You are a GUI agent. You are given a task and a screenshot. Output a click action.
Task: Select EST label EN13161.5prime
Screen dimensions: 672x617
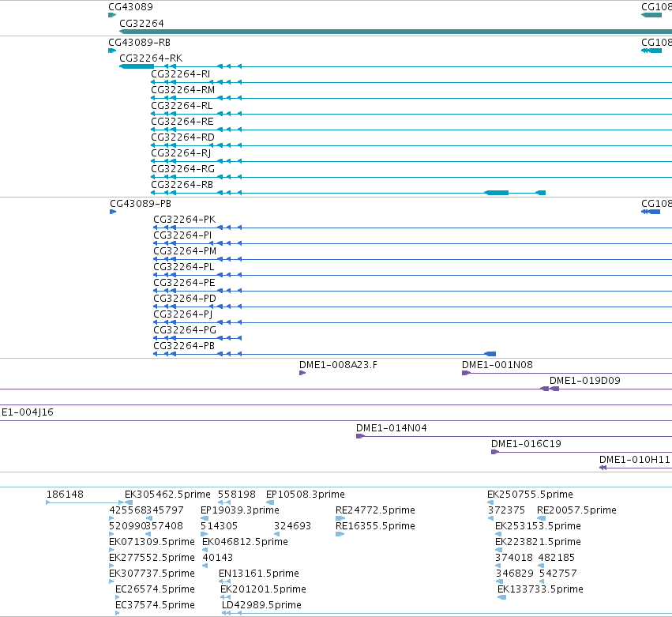(x=259, y=574)
